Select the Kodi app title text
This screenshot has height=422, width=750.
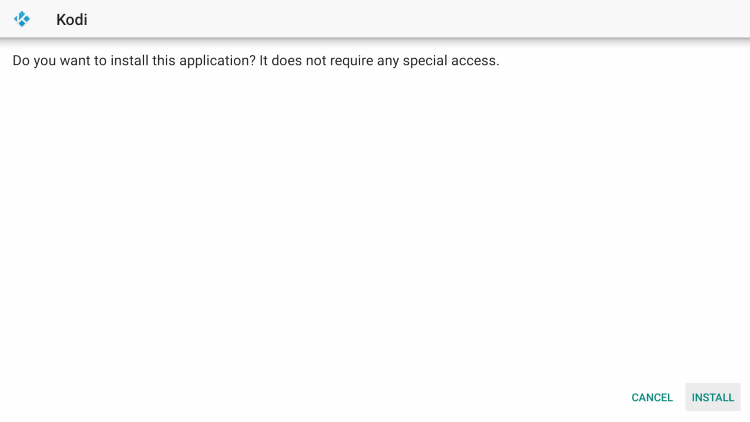pyautogui.click(x=72, y=20)
